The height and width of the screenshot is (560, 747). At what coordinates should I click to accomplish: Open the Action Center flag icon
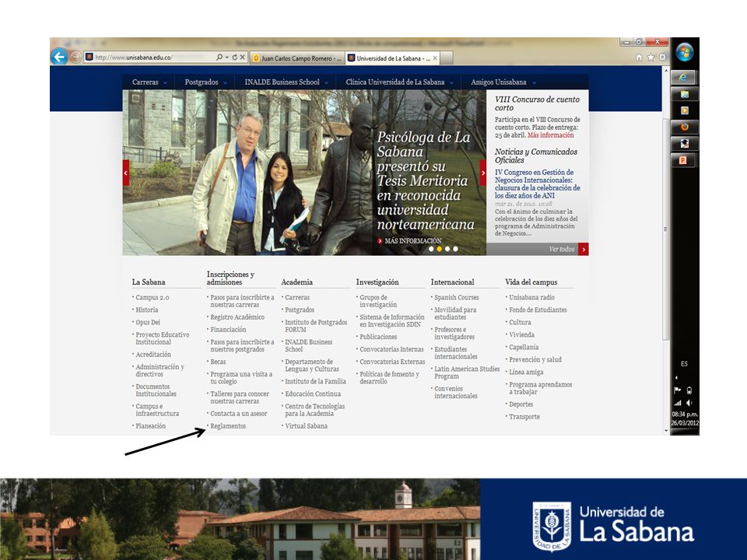[678, 390]
